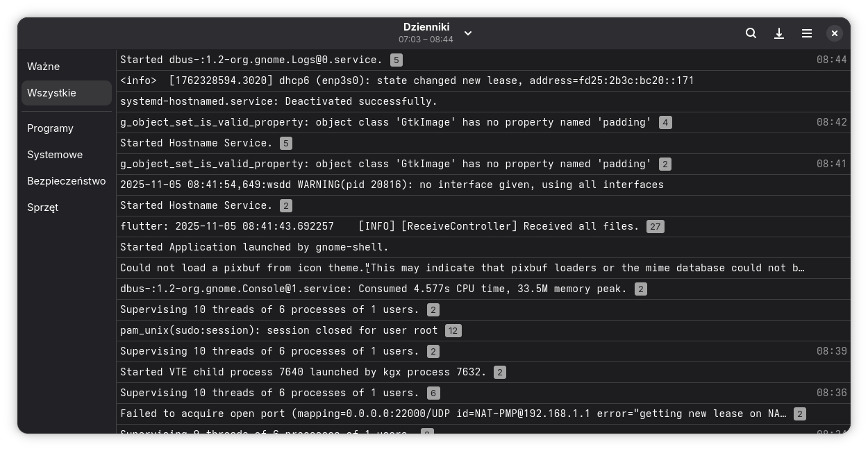This screenshot has height=451, width=868.
Task: Expand the 27-entry flutter ReceiveController group
Action: point(655,227)
